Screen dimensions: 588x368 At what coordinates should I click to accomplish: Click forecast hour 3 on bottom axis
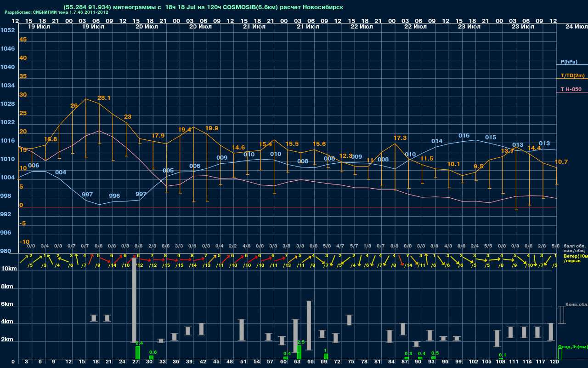point(27,362)
